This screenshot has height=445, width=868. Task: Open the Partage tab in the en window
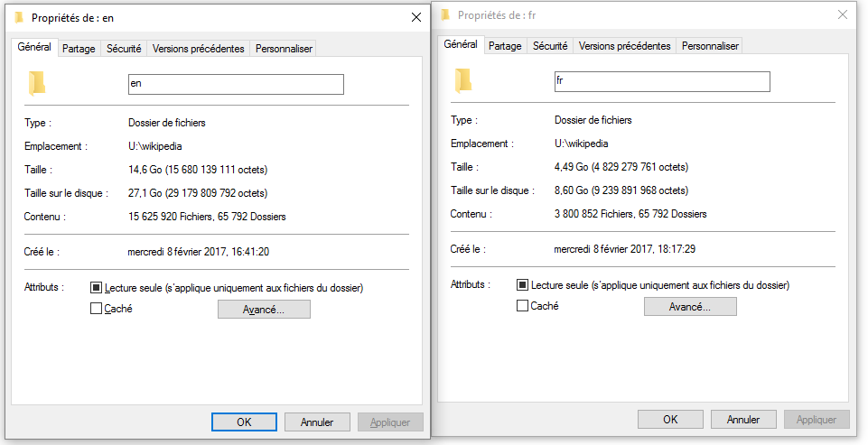coord(79,49)
